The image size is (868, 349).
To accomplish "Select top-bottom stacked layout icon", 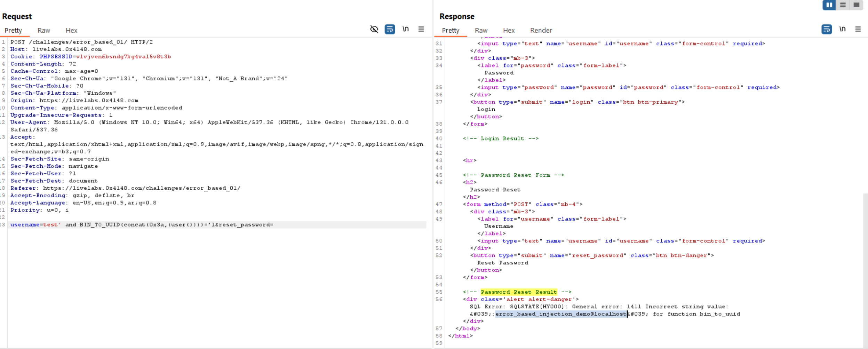I will click(843, 5).
